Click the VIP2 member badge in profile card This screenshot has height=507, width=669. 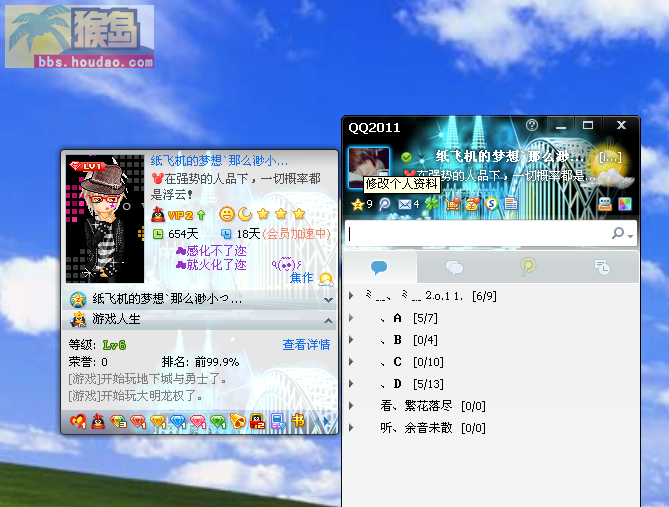point(179,215)
